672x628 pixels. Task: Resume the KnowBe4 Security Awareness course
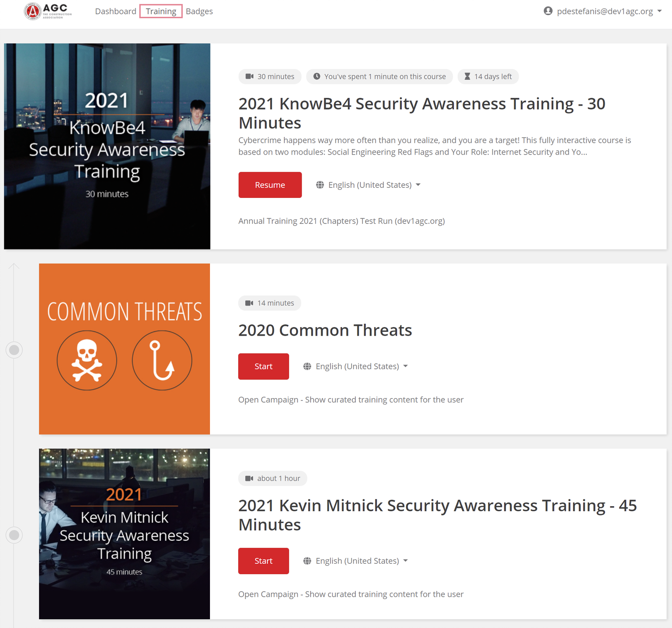[x=270, y=185]
